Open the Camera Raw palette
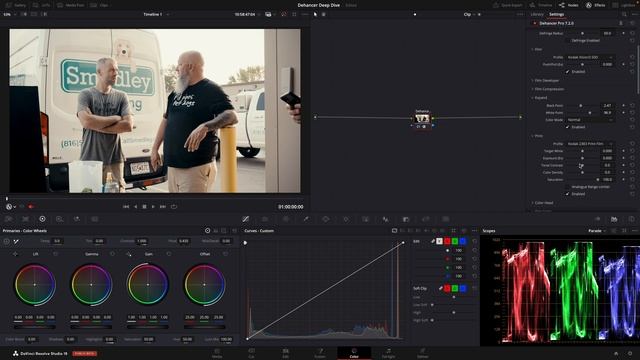640x360 pixels. [x=8, y=219]
